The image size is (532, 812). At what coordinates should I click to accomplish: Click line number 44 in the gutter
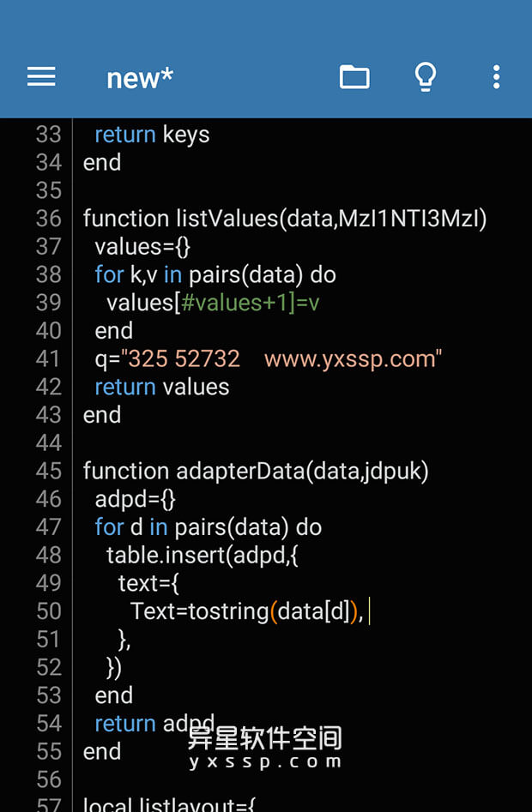[49, 443]
